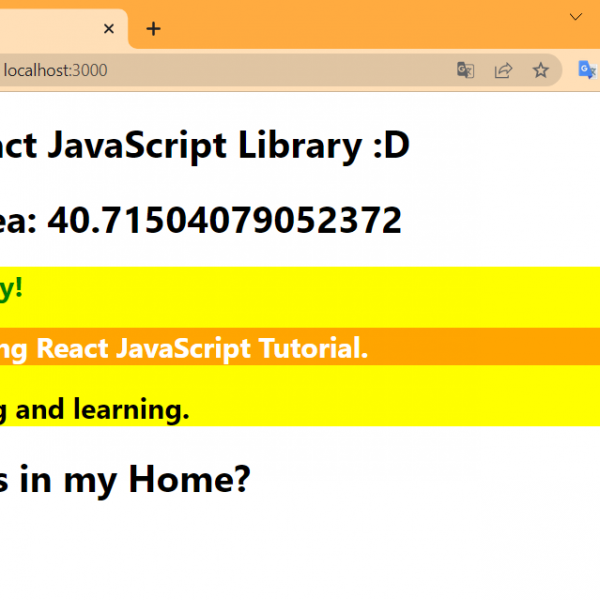This screenshot has height=600, width=600.
Task: Select the active browser tab
Action: [50, 29]
